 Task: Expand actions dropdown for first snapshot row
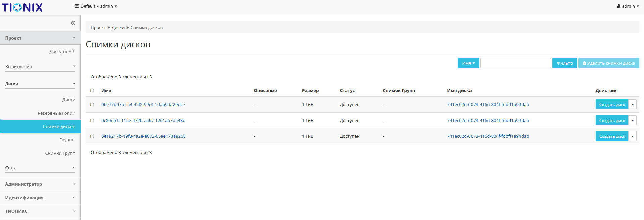pos(632,105)
